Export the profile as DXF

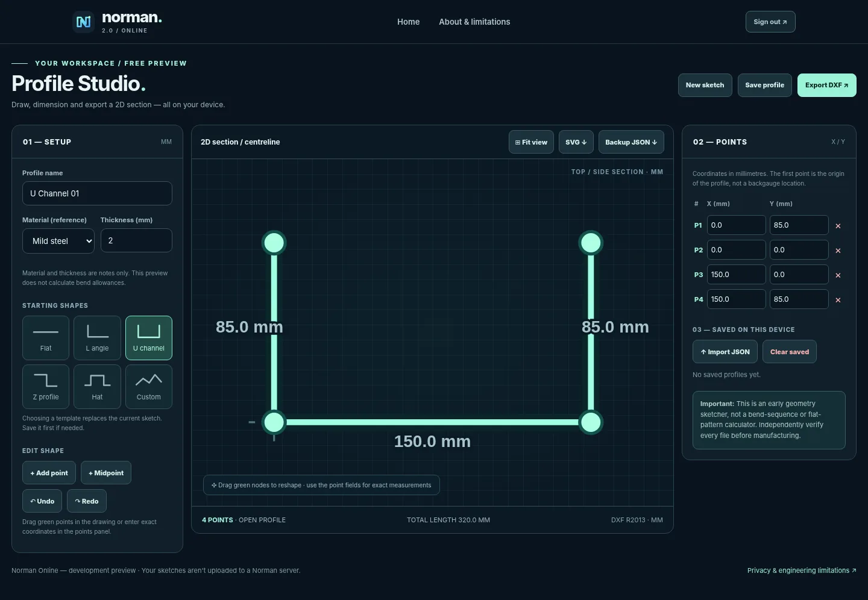point(827,85)
